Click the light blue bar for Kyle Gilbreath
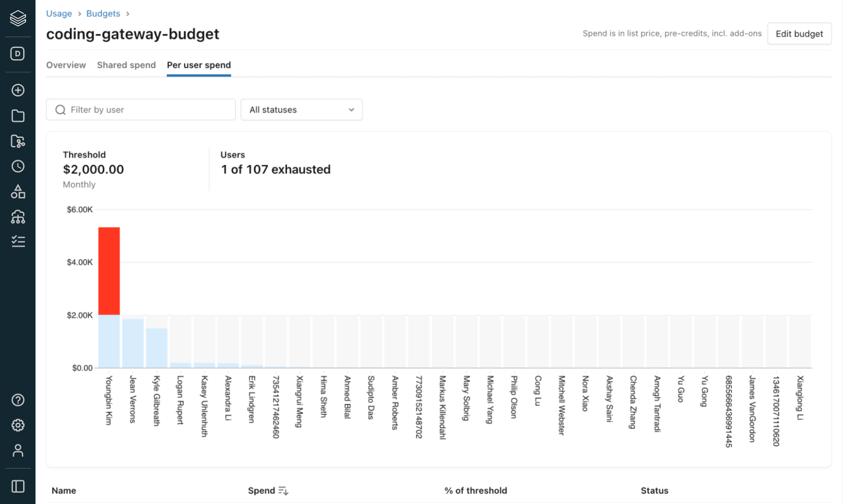This screenshot has height=504, width=843. [x=157, y=348]
